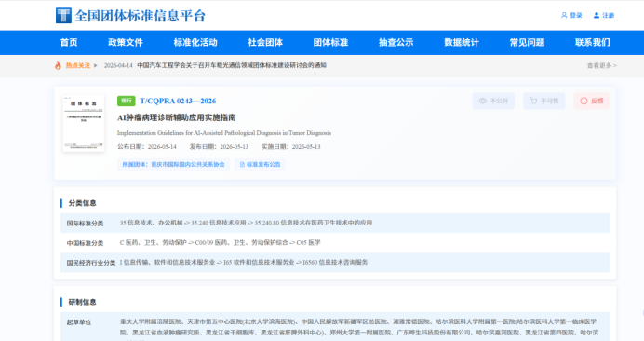Image resolution: width=644 pixels, height=341 pixels.
Task: Click the 国民经济行业分类 row label
Action: [91, 263]
